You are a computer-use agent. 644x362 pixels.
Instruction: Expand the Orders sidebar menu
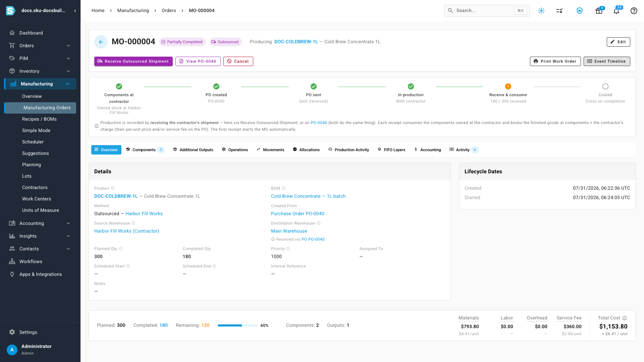pos(40,46)
